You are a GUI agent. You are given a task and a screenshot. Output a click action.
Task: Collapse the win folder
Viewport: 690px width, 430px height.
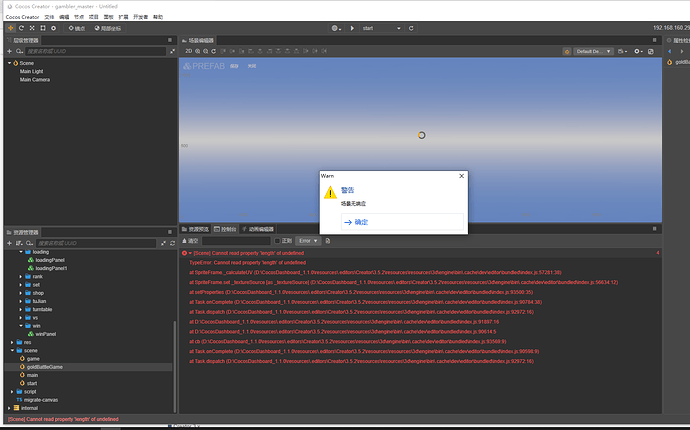click(21, 326)
